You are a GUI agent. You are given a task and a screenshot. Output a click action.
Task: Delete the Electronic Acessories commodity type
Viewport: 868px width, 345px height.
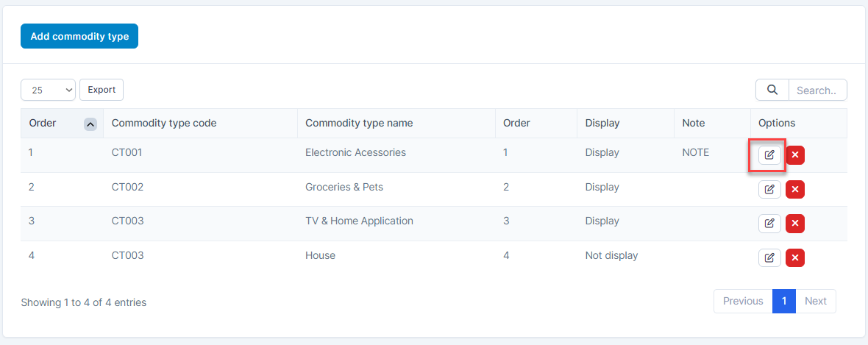tap(795, 155)
